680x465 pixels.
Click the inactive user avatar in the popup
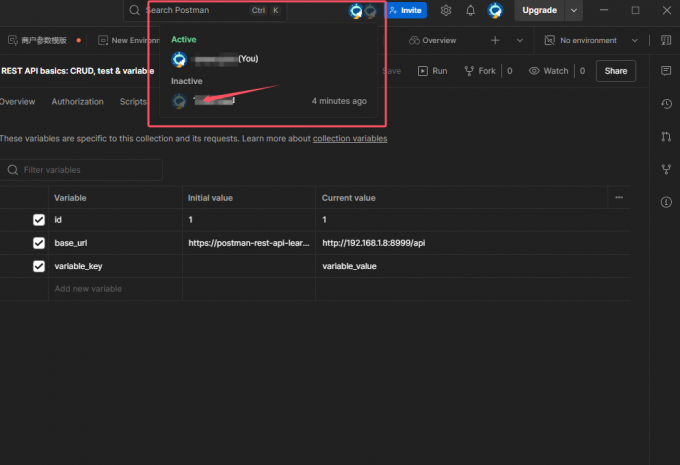click(179, 101)
